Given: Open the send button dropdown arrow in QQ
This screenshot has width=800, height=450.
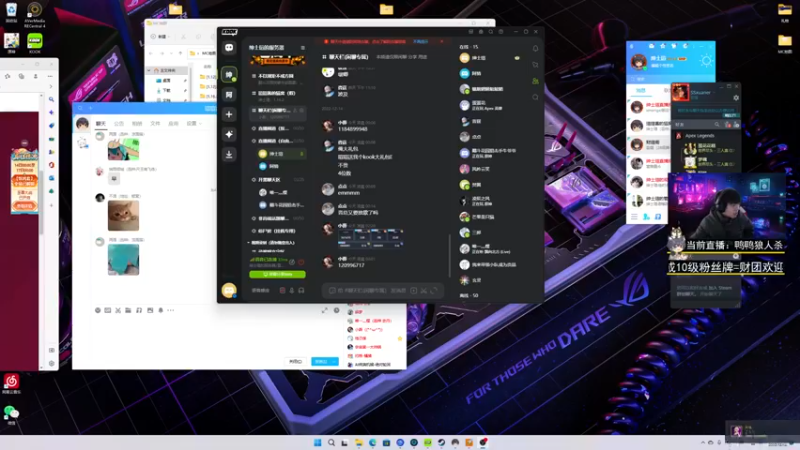Looking at the screenshot, I should point(334,361).
